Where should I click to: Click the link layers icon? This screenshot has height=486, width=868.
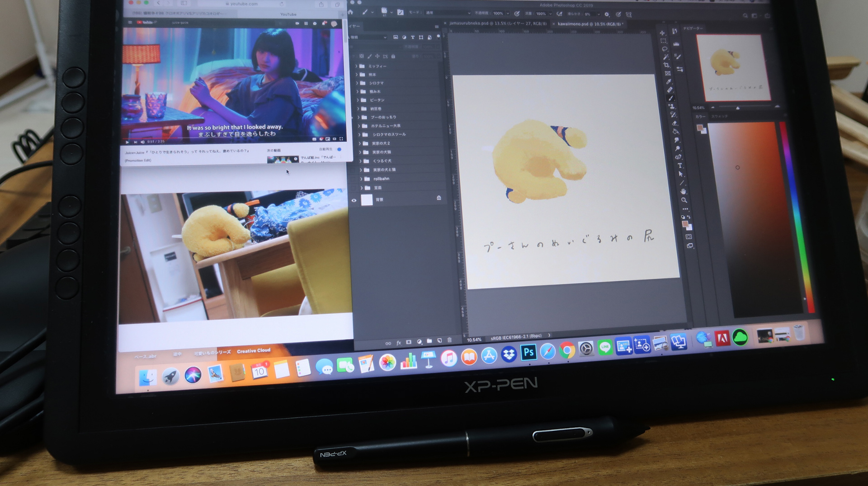point(388,343)
